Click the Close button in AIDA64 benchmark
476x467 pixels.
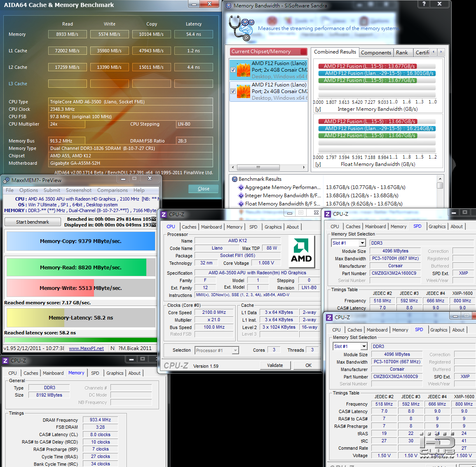204,189
